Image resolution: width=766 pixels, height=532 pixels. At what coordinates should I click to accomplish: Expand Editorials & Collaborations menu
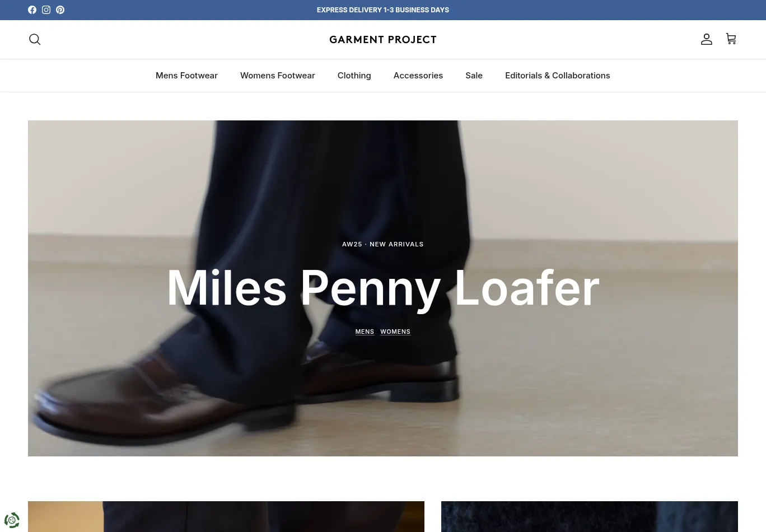[558, 76]
